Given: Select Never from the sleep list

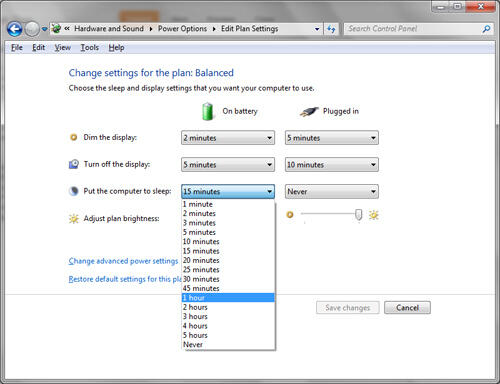Looking at the screenshot, I should pyautogui.click(x=228, y=344).
